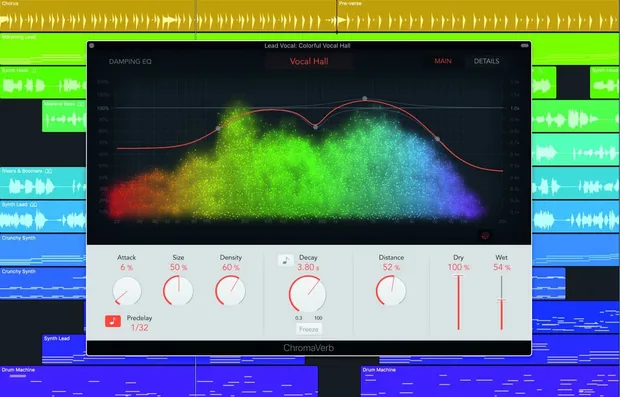Click the visualization toggle icon below the graph
Image resolution: width=620 pixels, height=397 pixels.
point(485,236)
